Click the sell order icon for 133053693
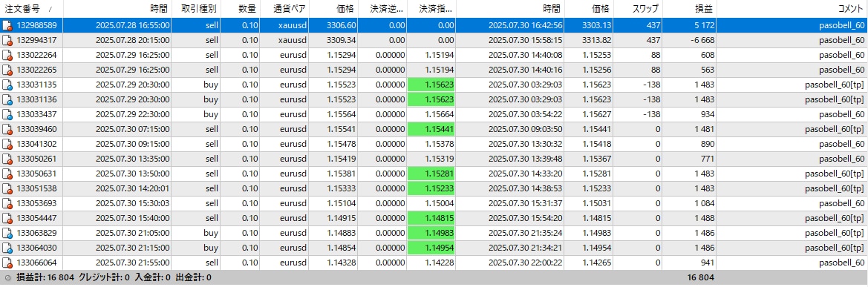868x287 pixels. pos(7,203)
